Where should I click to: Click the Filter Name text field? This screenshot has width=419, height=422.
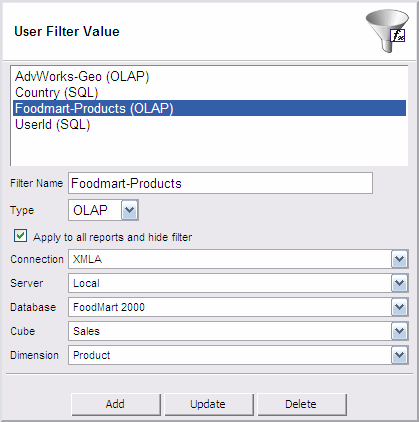220,183
